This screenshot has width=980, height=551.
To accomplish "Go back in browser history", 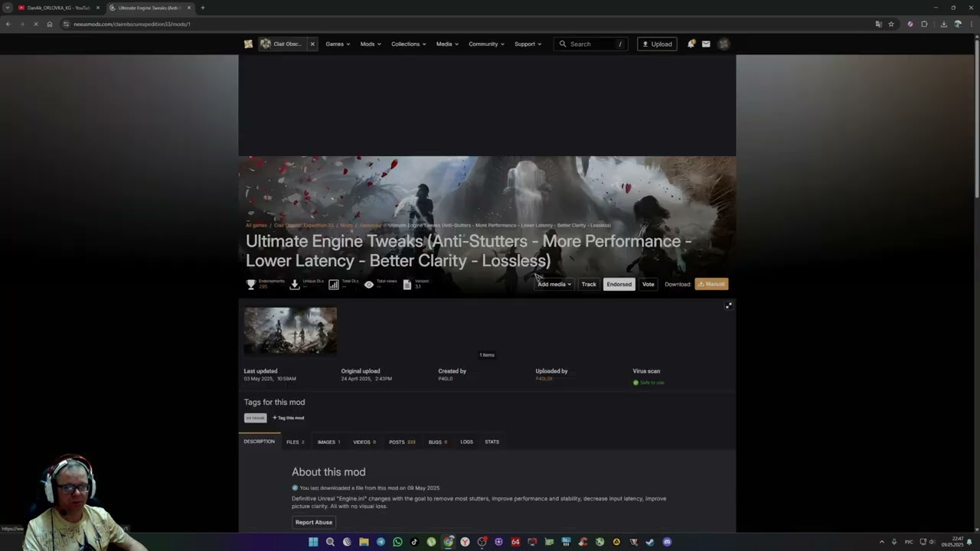I will click(8, 24).
